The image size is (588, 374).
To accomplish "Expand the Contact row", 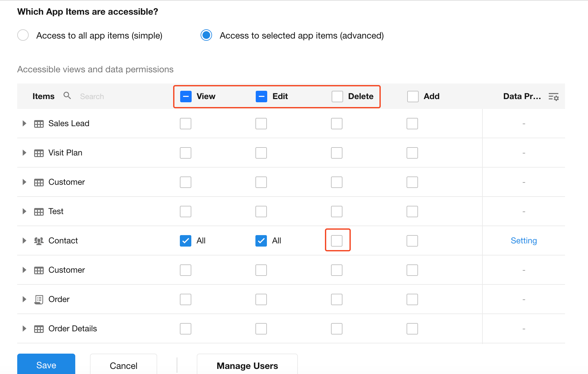I will (24, 241).
